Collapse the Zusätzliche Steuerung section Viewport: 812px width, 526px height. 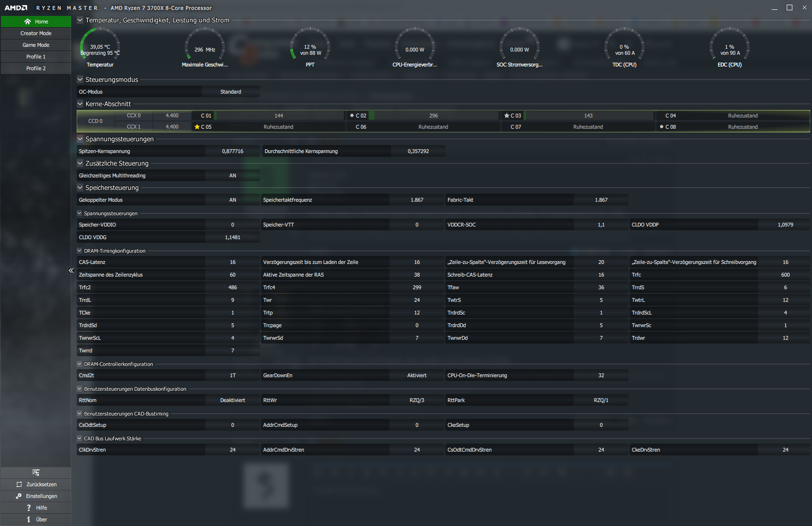[80, 163]
